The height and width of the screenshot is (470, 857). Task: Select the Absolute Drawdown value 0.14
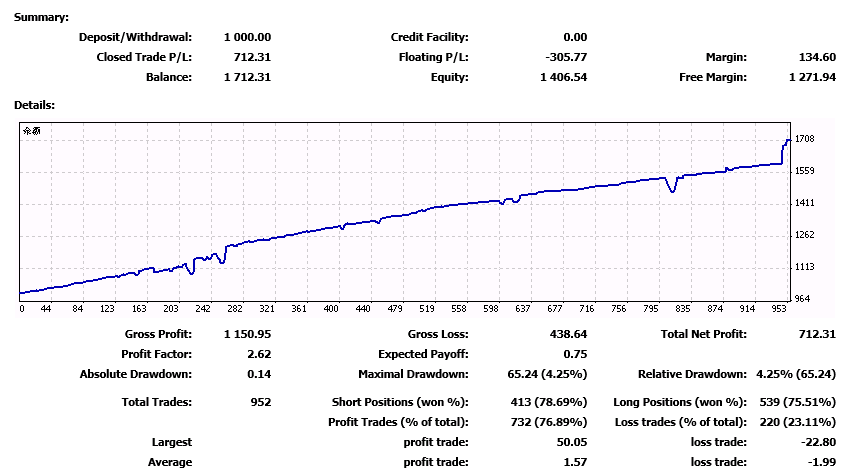point(259,374)
